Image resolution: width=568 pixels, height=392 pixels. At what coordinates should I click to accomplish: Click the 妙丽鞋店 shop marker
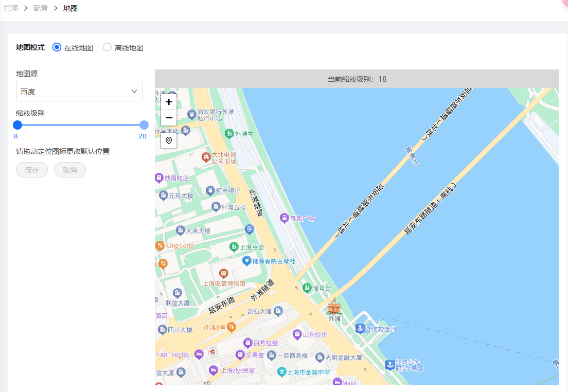tap(158, 178)
